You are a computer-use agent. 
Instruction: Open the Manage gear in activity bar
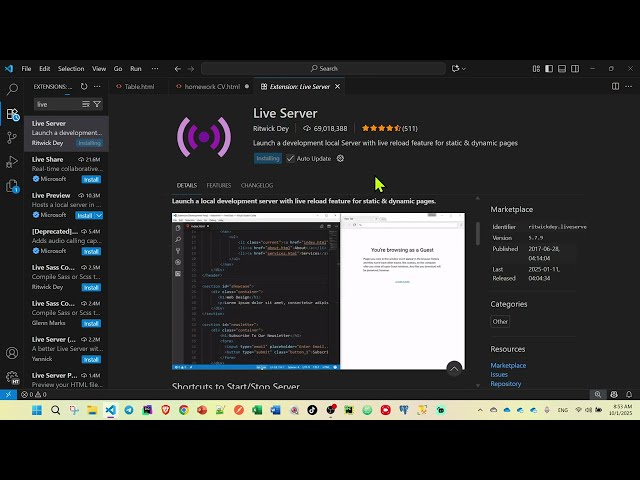coord(12,377)
